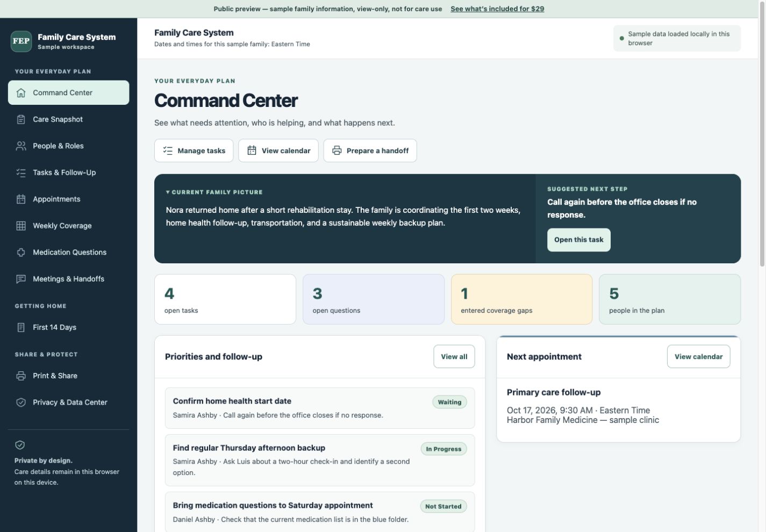Click the First 14 Days document icon

coord(21,327)
